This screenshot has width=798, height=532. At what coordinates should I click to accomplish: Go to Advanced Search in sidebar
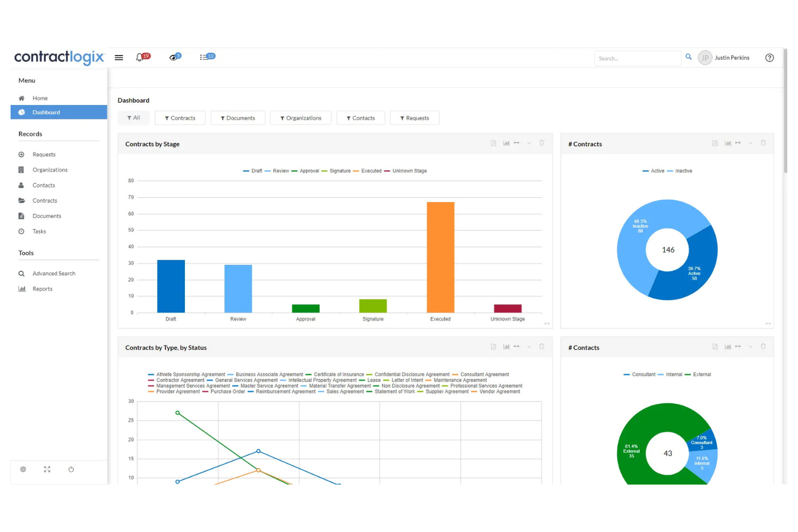[54, 273]
